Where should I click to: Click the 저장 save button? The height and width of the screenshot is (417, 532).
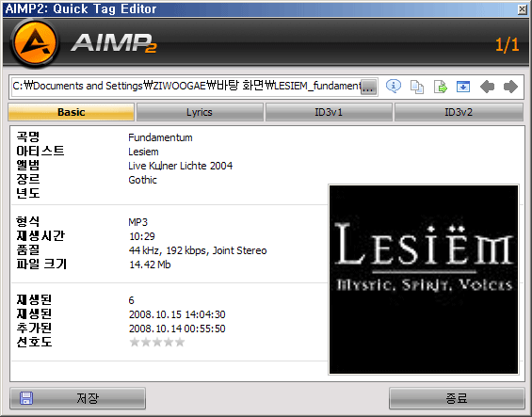pos(78,398)
